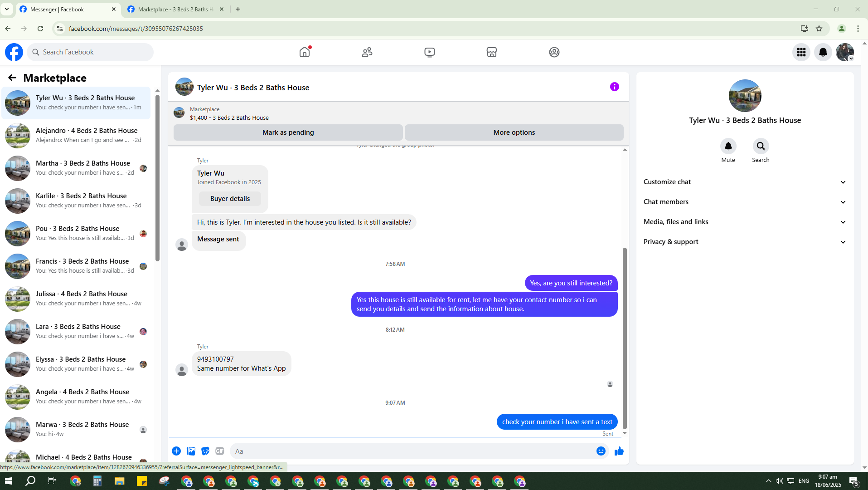Choose a sticker in composer
This screenshot has height=490, width=868.
pyautogui.click(x=205, y=451)
